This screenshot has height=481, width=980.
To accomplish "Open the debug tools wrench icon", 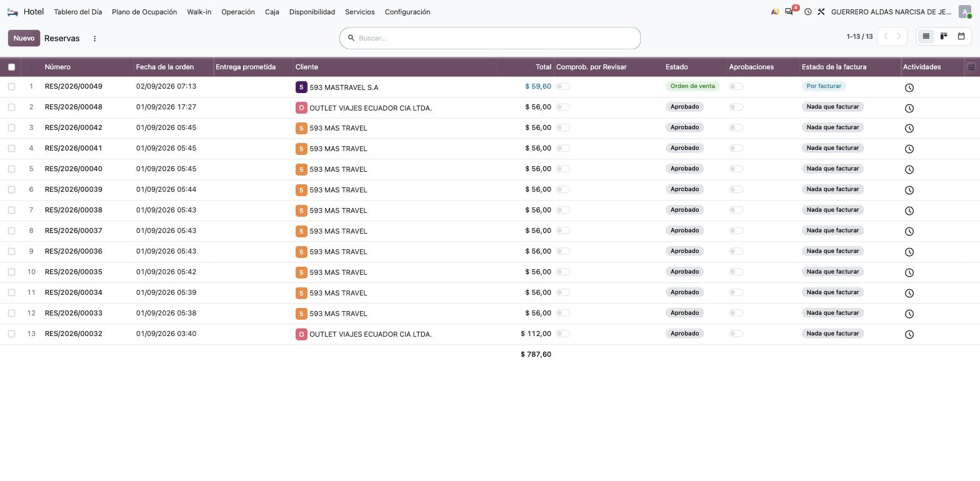I will point(821,12).
